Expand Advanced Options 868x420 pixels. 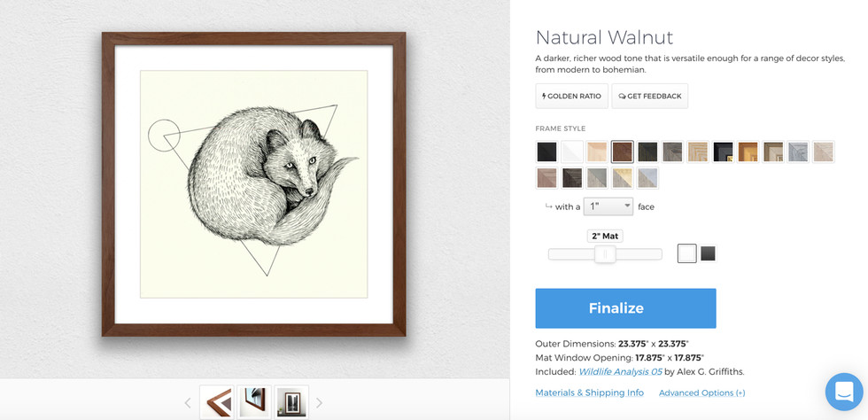click(x=701, y=393)
